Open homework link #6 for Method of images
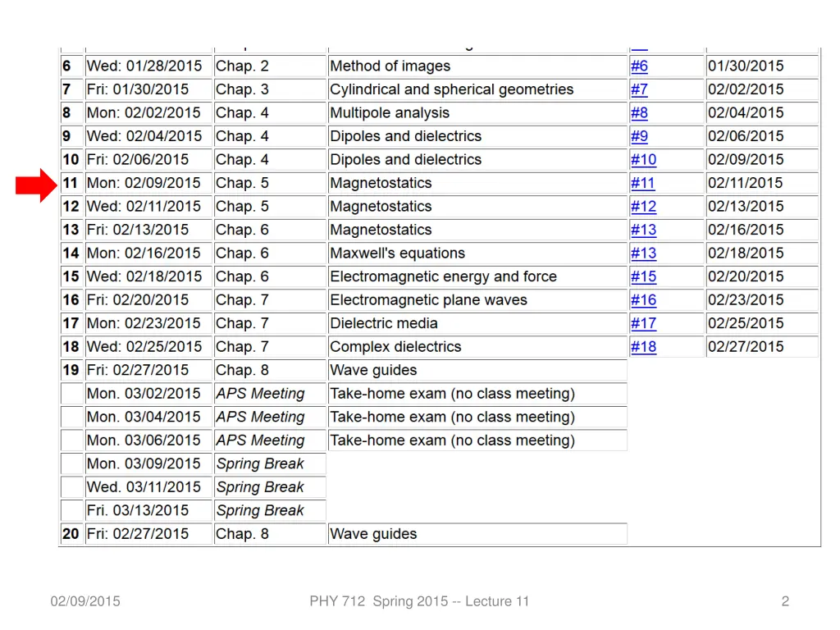Screen dimensions: 840x630 click(x=639, y=66)
